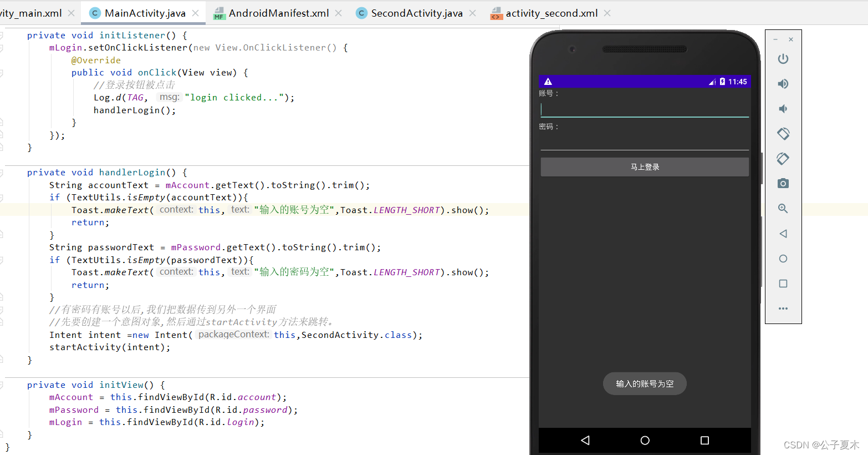Screen dimensions: 868x455
Task: Switch to the MainActivity.java tab
Action: pyautogui.click(x=145, y=13)
